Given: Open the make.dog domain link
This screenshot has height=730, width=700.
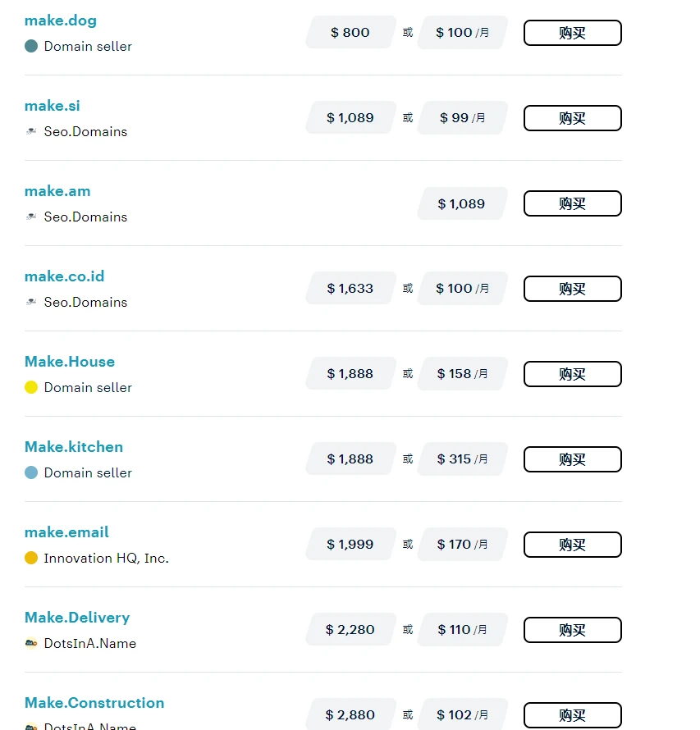Looking at the screenshot, I should tap(61, 21).
